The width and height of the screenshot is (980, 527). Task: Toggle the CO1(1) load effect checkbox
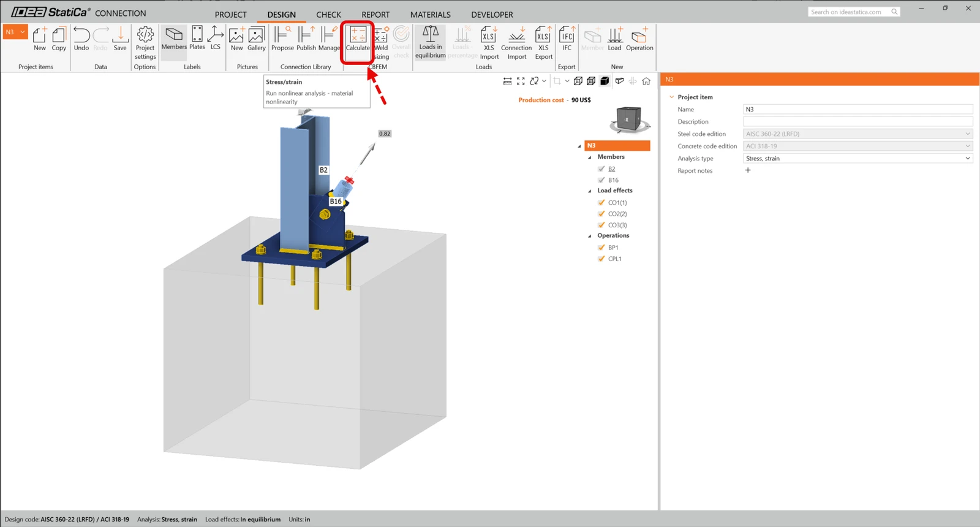click(x=601, y=203)
